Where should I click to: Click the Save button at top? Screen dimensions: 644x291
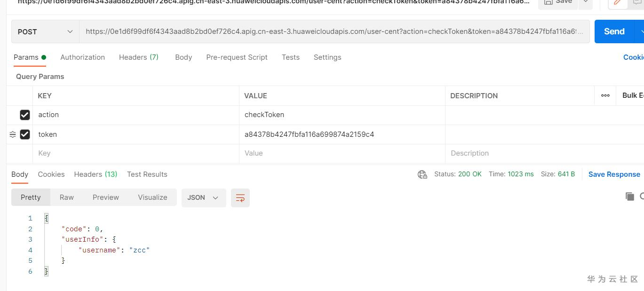(x=558, y=2)
